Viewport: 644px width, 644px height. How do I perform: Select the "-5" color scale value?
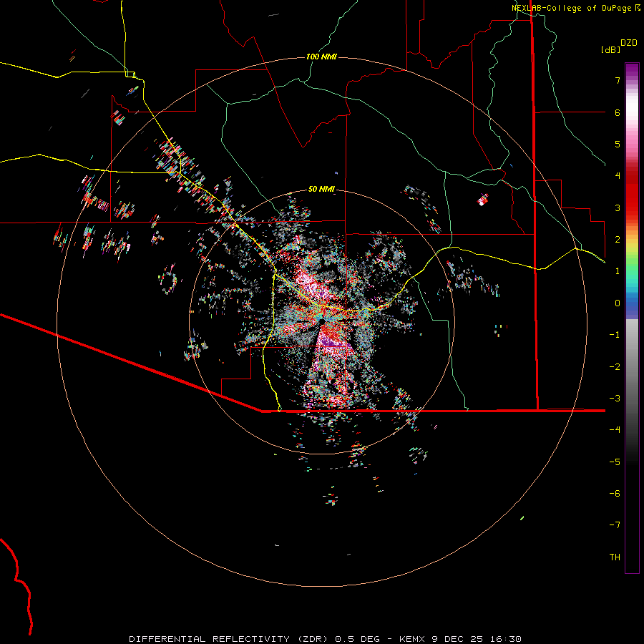click(615, 462)
